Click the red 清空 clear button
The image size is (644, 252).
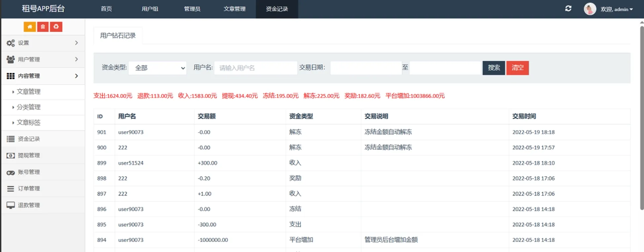pos(517,68)
